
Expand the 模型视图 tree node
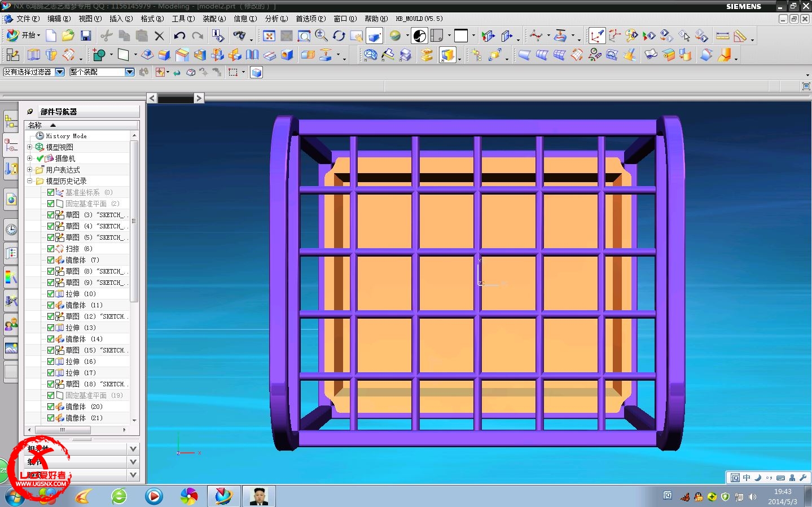click(x=30, y=147)
